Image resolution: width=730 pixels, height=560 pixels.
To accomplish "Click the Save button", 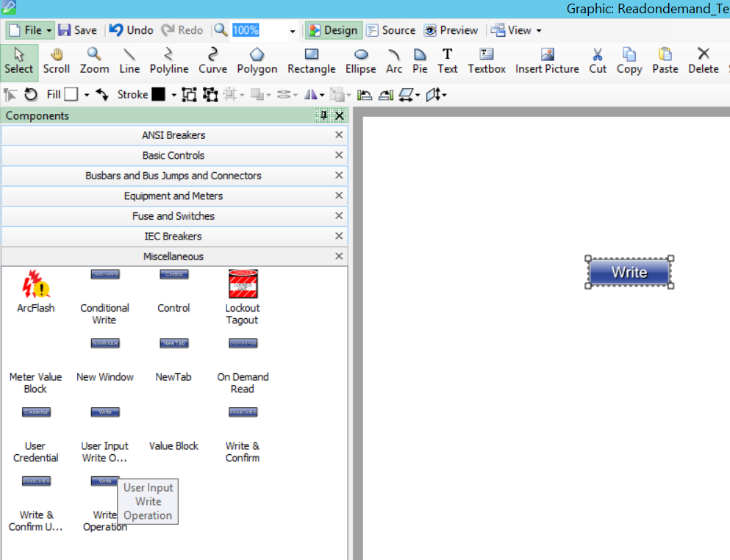I will click(78, 30).
